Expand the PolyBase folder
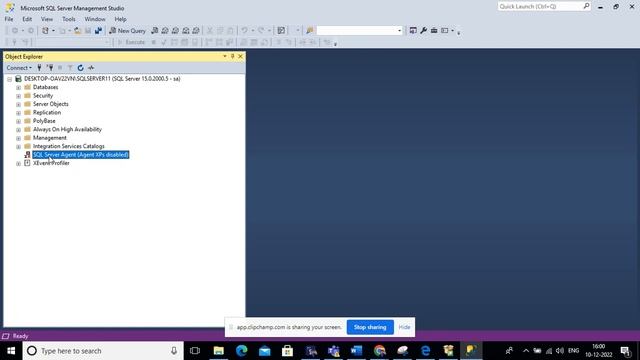Viewport: 640px width, 360px height. (18, 121)
